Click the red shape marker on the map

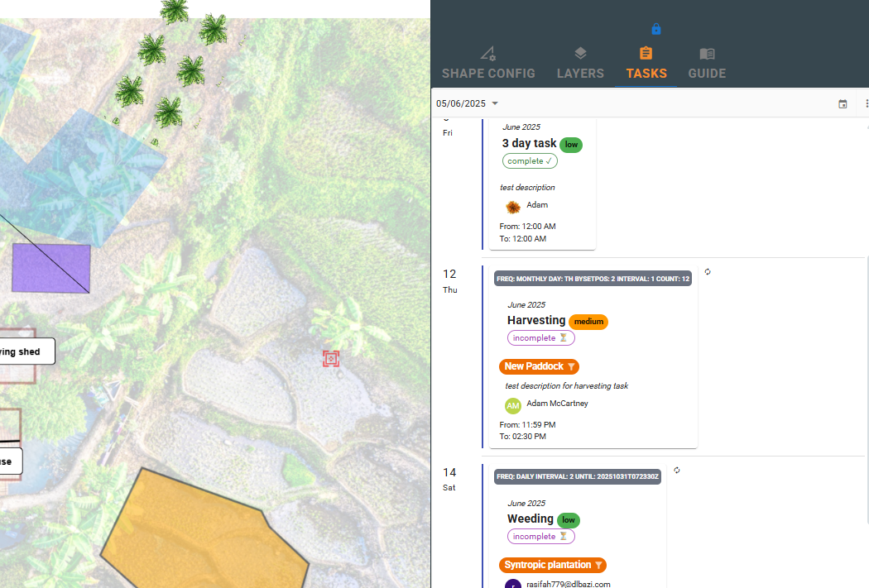point(331,358)
